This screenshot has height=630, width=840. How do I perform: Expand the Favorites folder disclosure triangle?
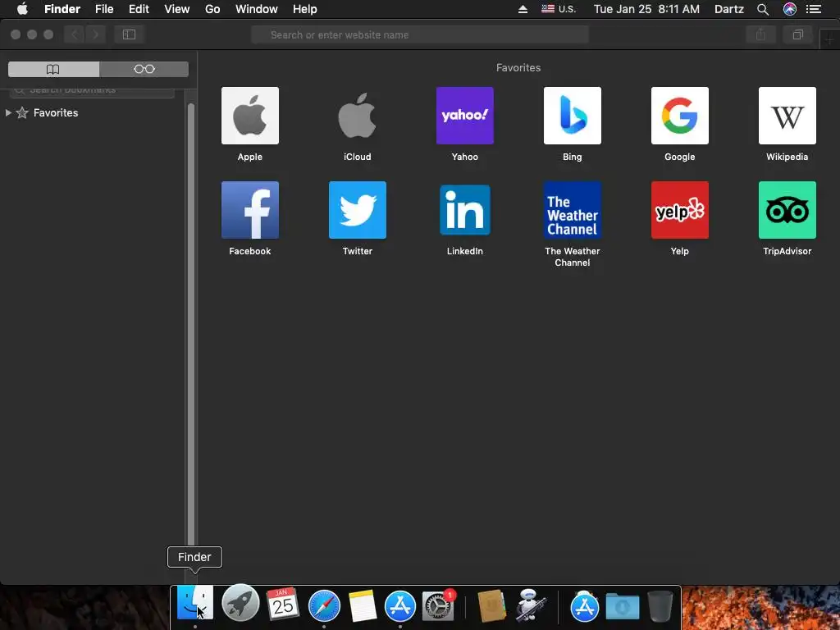point(8,112)
